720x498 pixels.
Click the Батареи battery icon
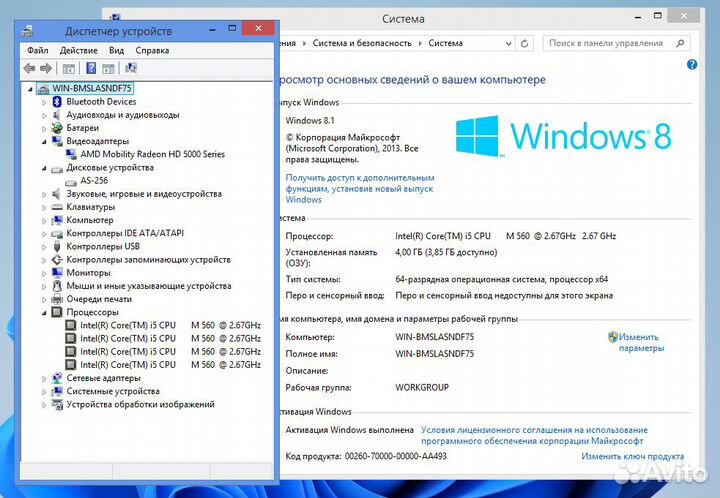(x=57, y=128)
